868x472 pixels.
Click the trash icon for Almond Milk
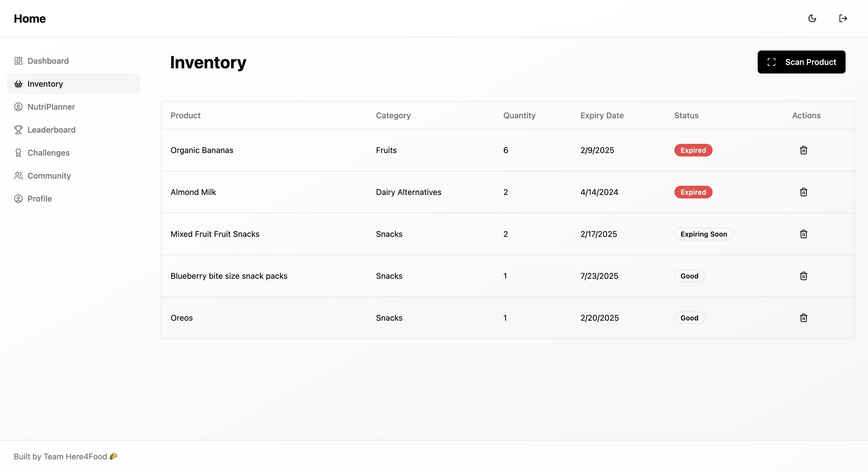pyautogui.click(x=803, y=192)
